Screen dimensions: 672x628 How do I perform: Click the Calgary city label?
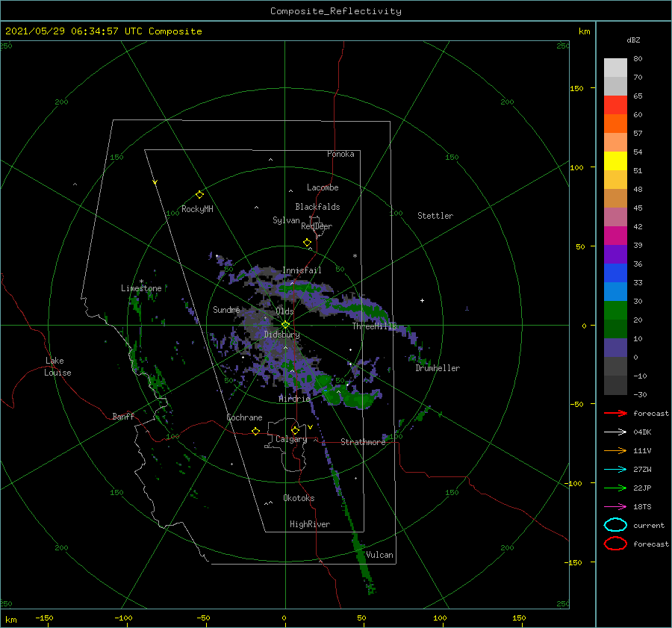pos(291,439)
